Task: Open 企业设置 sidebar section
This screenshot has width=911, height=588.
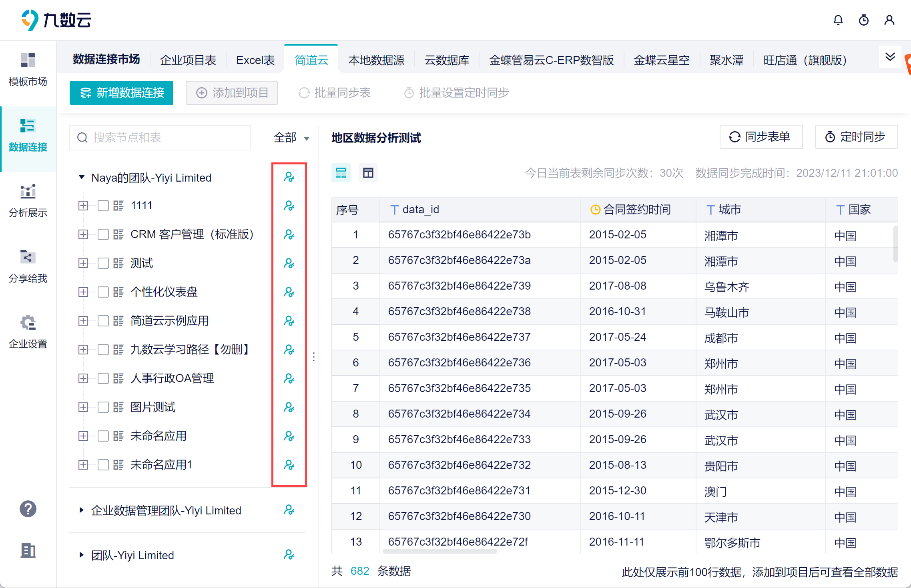Action: click(x=28, y=332)
